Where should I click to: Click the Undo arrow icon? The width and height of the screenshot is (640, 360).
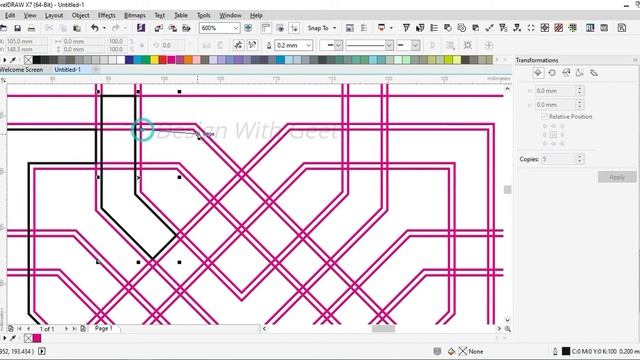[95, 28]
